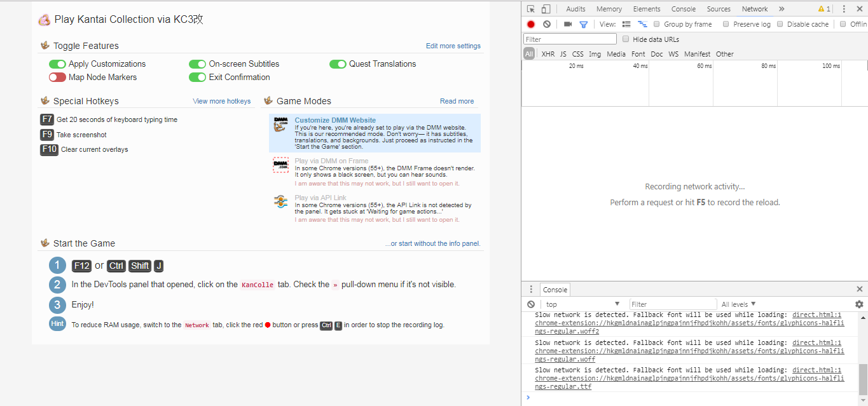Click the network filter funnel icon
Image resolution: width=868 pixels, height=406 pixels.
click(x=583, y=24)
